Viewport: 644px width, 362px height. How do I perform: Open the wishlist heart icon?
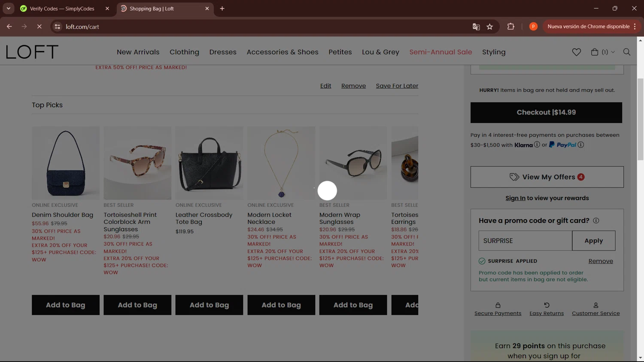coord(576,52)
